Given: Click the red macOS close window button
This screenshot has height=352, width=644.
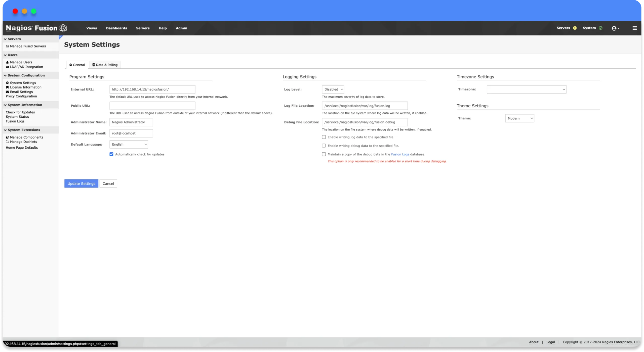Looking at the screenshot, I should coord(15,11).
